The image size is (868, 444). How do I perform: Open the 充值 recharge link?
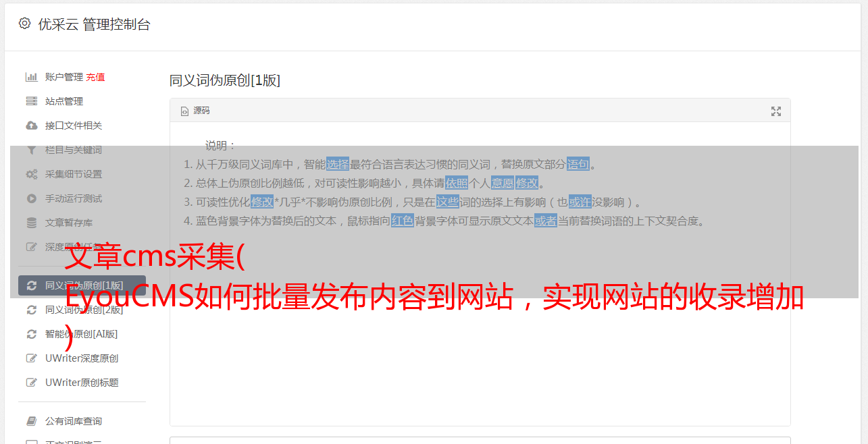tap(95, 77)
